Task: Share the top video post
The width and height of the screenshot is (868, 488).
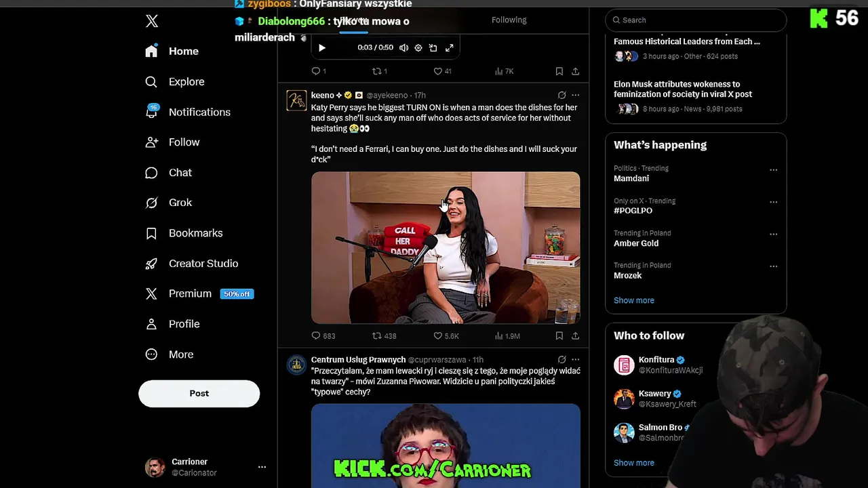Action: [575, 71]
